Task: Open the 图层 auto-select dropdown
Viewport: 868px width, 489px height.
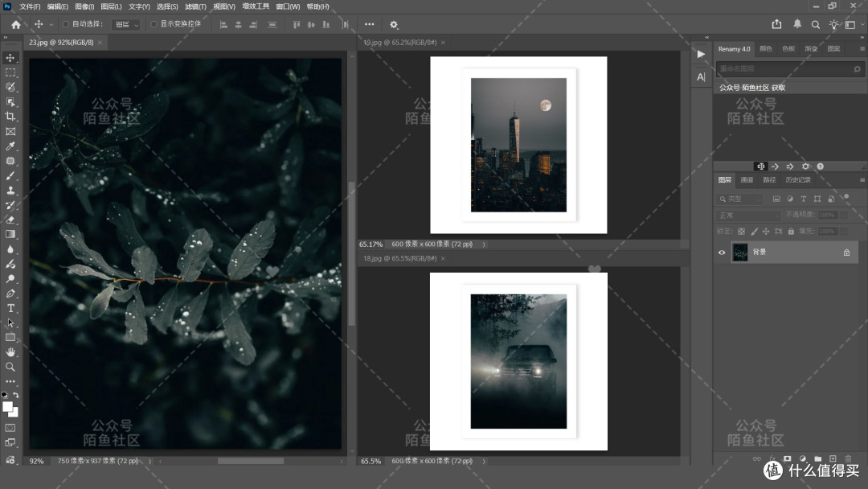Action: [x=126, y=24]
